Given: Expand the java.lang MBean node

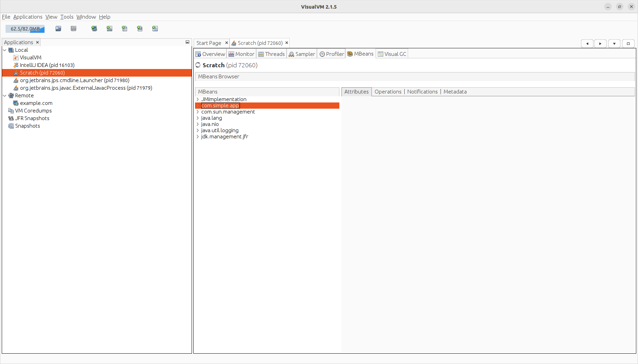Looking at the screenshot, I should (197, 118).
